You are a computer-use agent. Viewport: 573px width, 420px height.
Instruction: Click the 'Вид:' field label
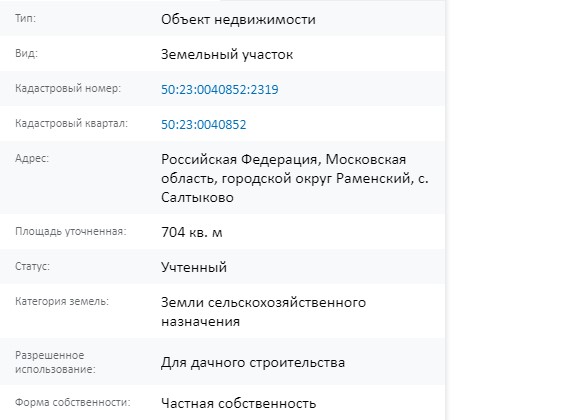[26, 53]
